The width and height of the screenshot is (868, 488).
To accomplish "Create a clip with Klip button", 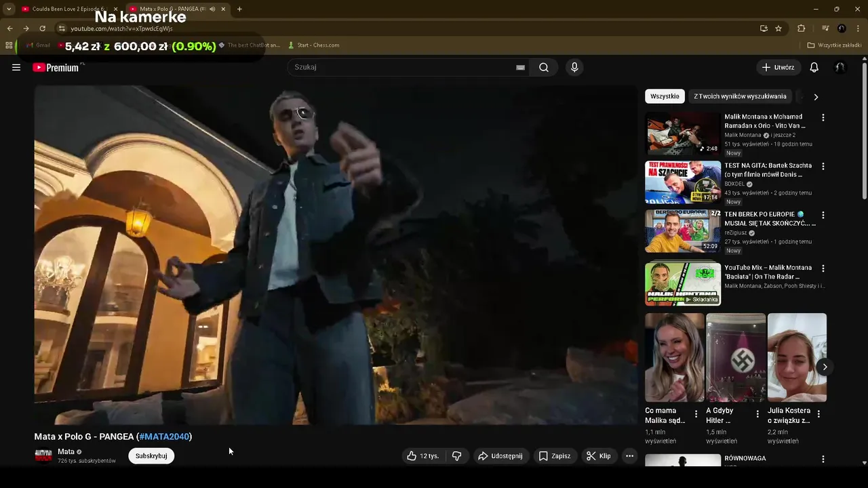I will (x=599, y=456).
